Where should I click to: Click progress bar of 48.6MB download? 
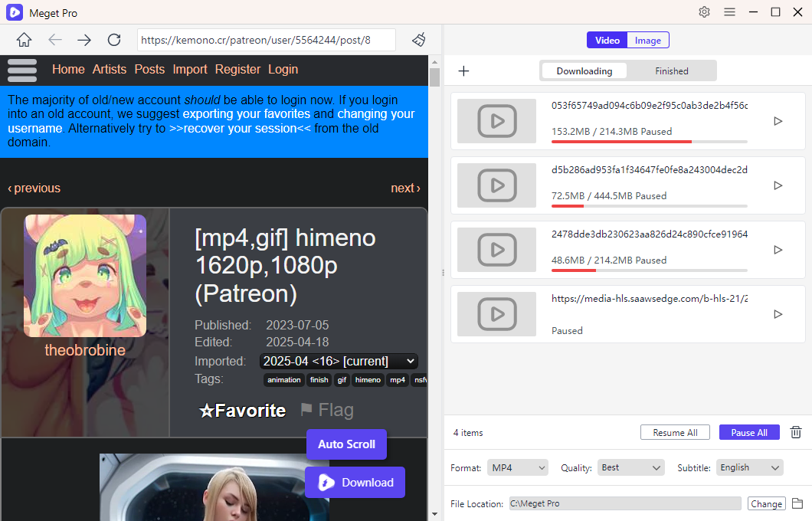click(650, 270)
